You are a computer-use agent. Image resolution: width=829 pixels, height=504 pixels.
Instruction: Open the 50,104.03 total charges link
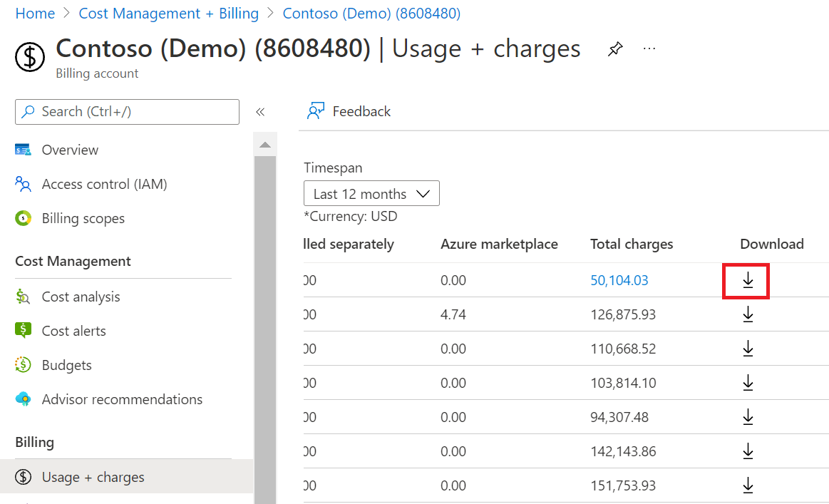coord(619,280)
